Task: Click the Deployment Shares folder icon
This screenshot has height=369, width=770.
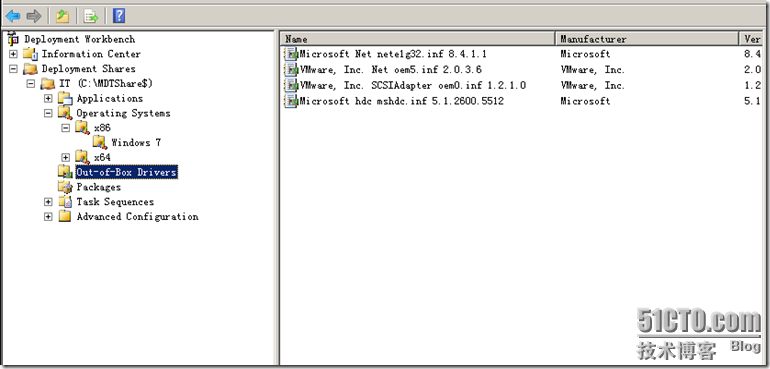Action: pos(30,68)
